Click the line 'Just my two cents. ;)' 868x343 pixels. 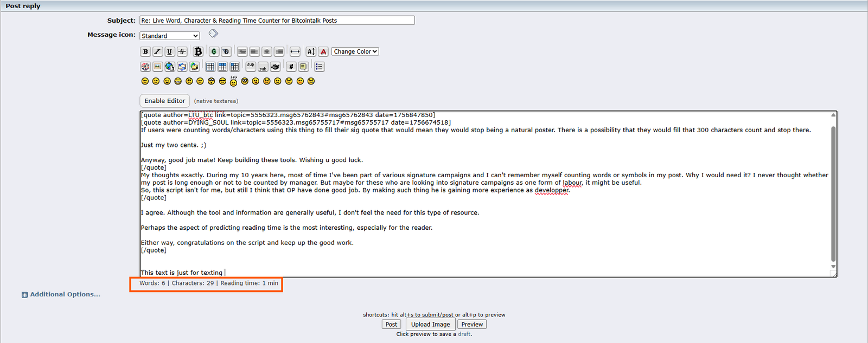pos(174,145)
